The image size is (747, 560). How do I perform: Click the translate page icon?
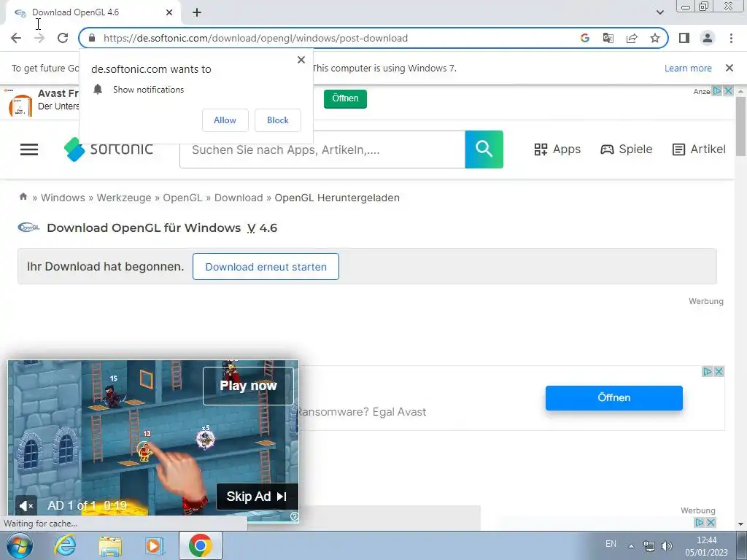click(x=608, y=38)
